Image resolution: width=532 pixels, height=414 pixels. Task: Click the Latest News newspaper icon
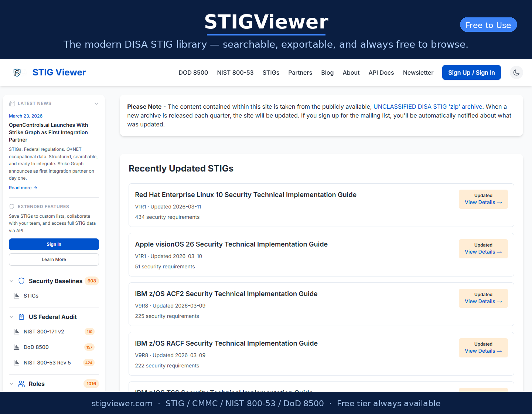pyautogui.click(x=12, y=103)
